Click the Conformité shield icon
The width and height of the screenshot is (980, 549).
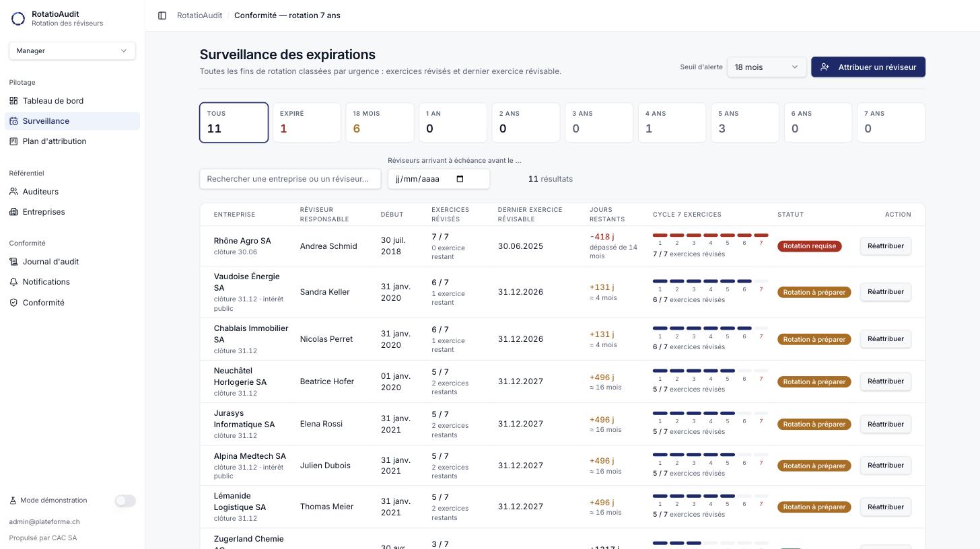point(13,303)
